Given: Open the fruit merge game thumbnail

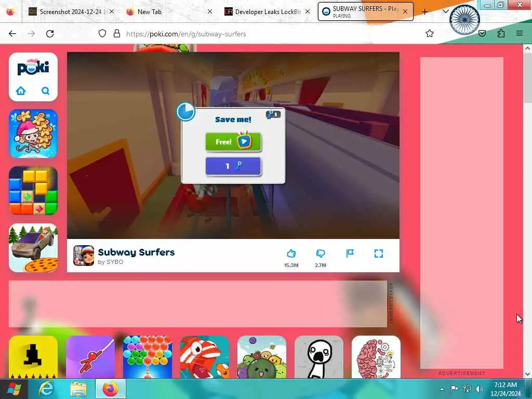Looking at the screenshot, I should click(x=262, y=357).
